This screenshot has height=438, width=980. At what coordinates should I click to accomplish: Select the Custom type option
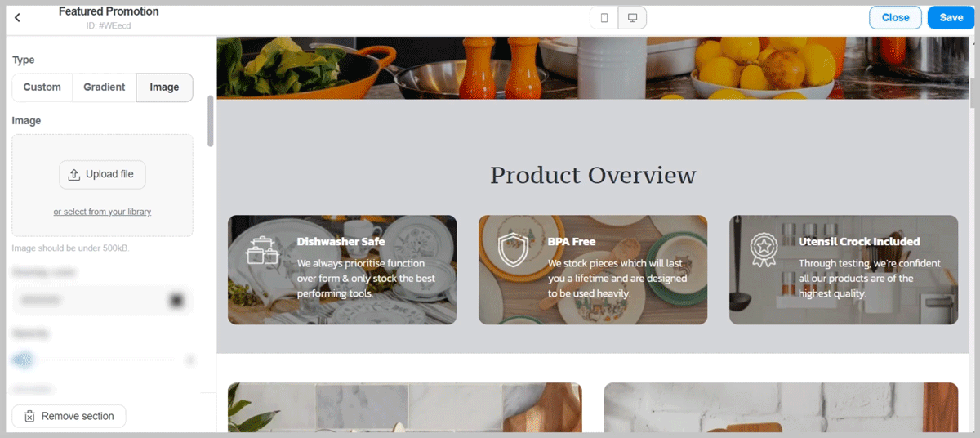[42, 87]
